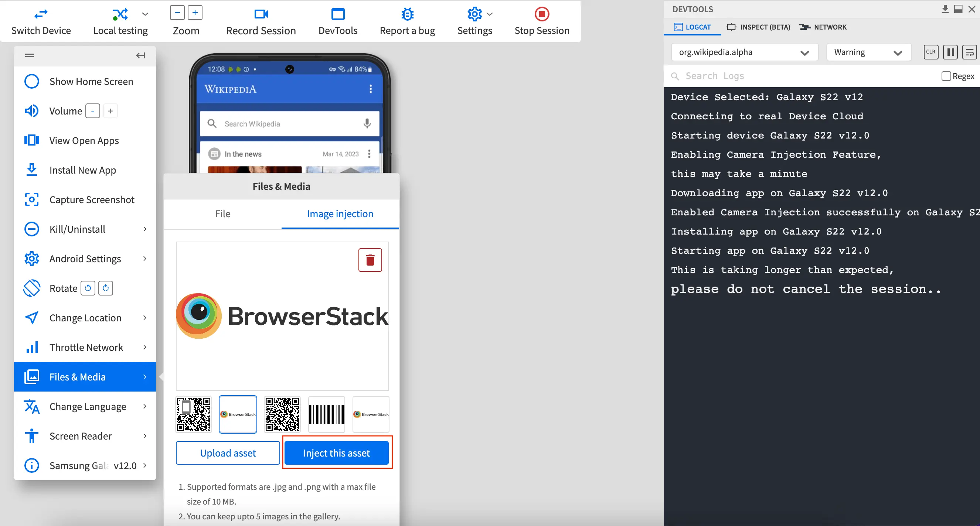Click the Inject this asset button
The width and height of the screenshot is (980, 526).
pos(337,453)
